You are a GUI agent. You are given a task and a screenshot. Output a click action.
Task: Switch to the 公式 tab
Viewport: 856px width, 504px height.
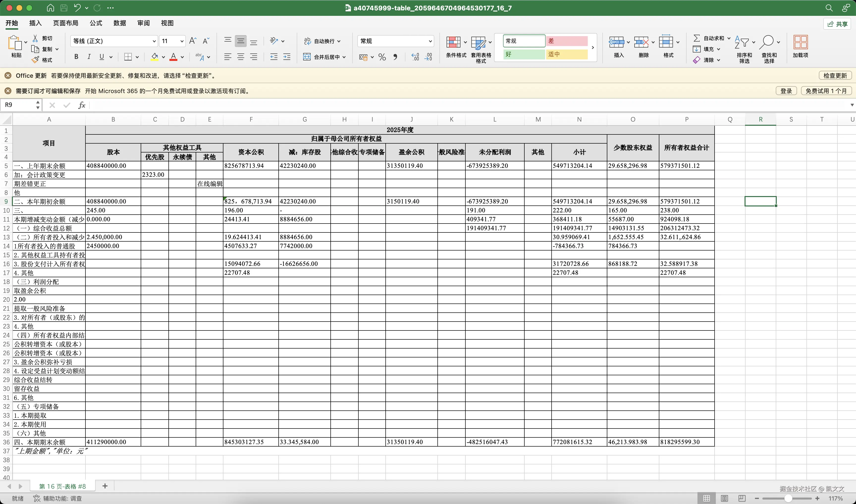point(96,23)
